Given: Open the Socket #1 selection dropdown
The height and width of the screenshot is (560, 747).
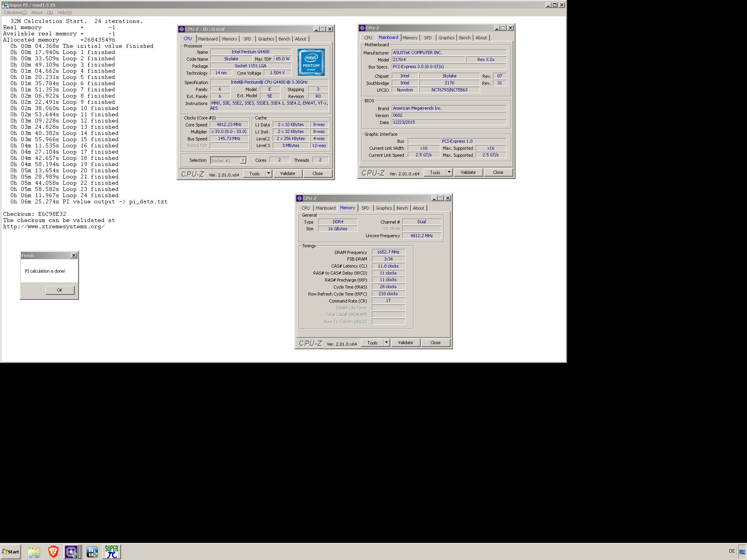Looking at the screenshot, I should tap(228, 160).
